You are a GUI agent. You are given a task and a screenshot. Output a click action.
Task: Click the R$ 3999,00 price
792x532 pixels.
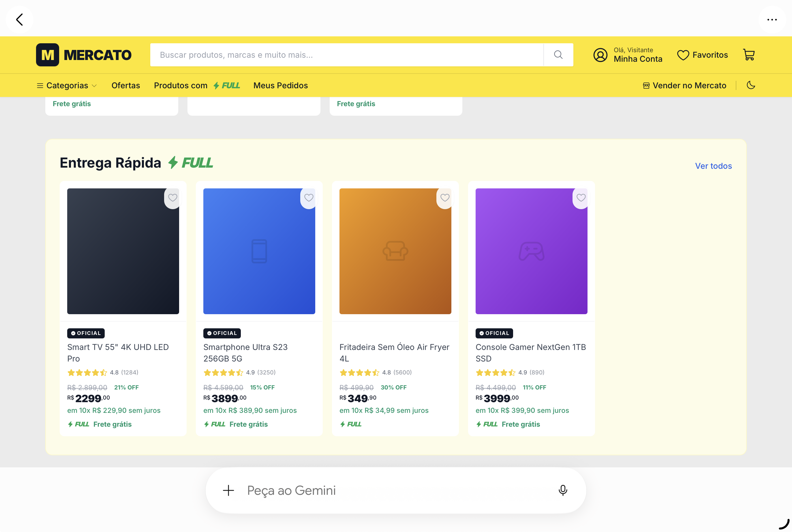pos(497,398)
